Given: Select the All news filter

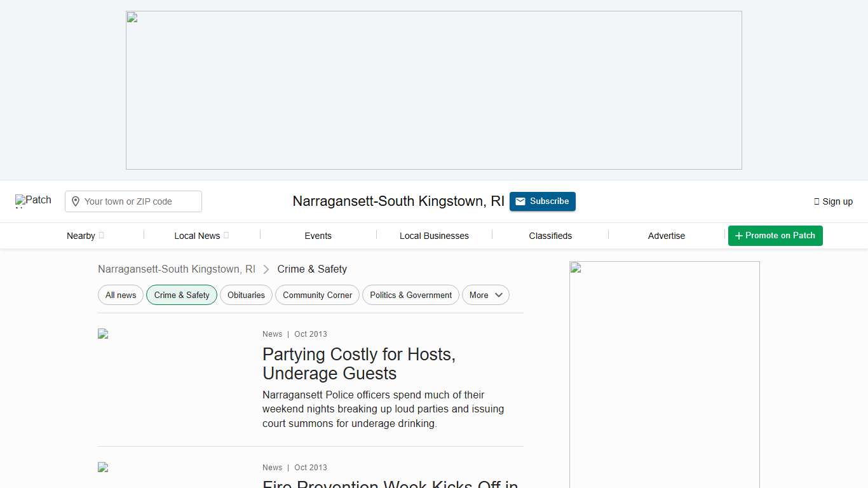Looking at the screenshot, I should pyautogui.click(x=121, y=295).
